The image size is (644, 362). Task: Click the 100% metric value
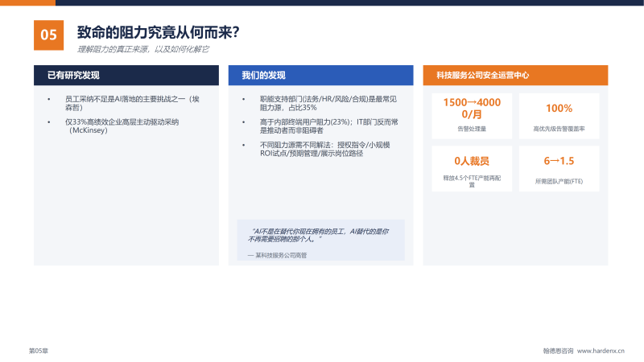click(x=559, y=109)
